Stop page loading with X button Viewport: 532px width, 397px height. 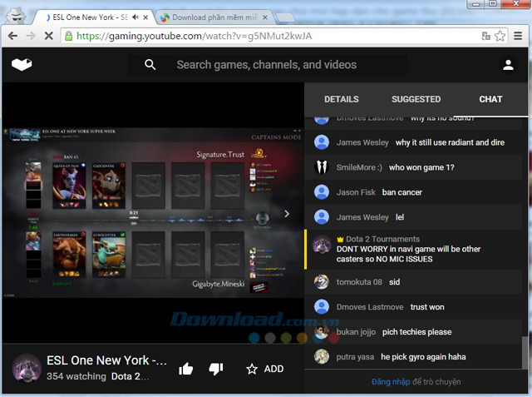coord(49,36)
